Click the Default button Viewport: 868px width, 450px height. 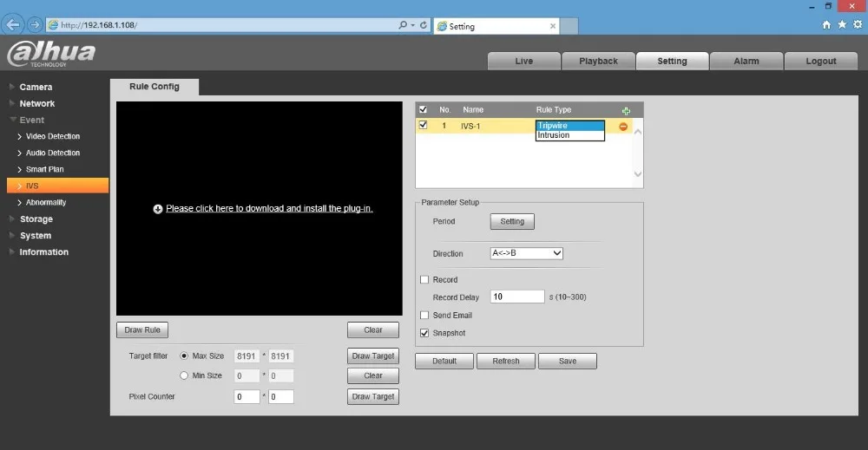pyautogui.click(x=444, y=361)
